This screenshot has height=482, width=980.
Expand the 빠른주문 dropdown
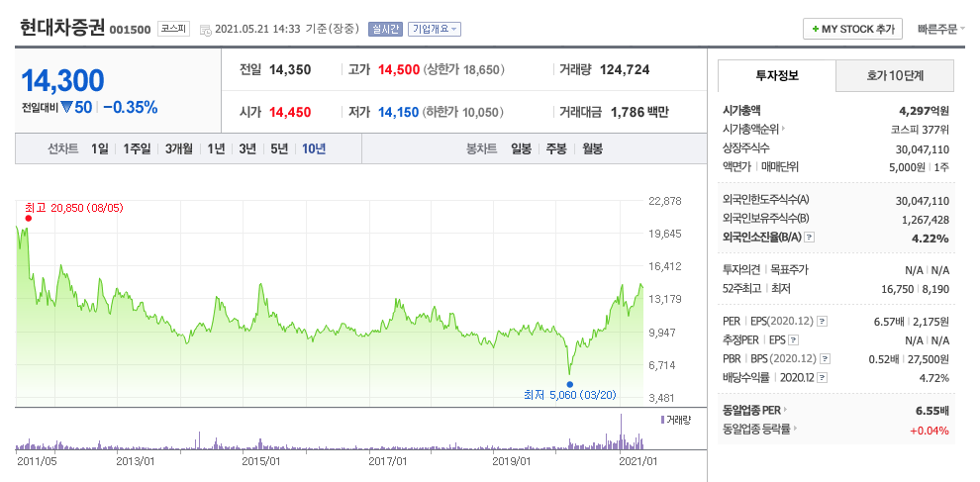941,29
